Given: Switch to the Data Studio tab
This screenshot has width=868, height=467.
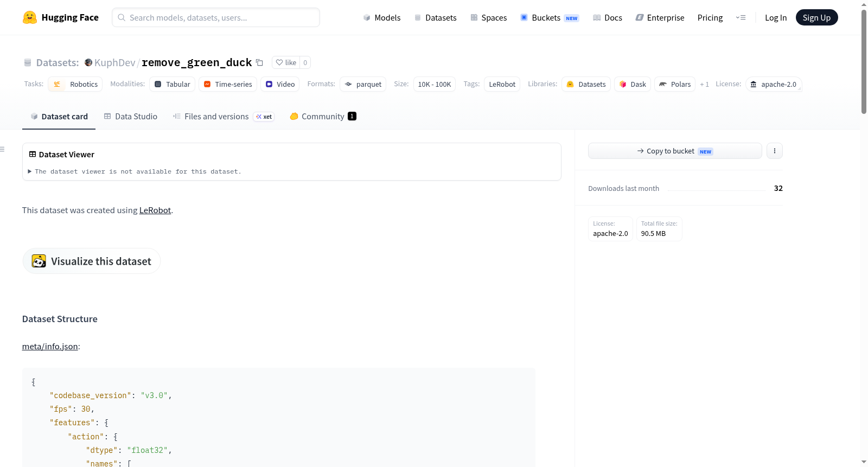Looking at the screenshot, I should tap(131, 117).
